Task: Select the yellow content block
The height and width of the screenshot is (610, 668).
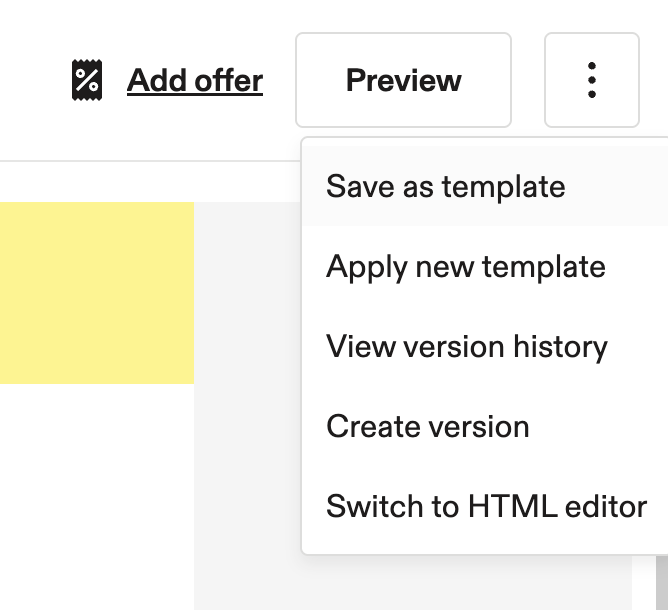Action: 97,293
